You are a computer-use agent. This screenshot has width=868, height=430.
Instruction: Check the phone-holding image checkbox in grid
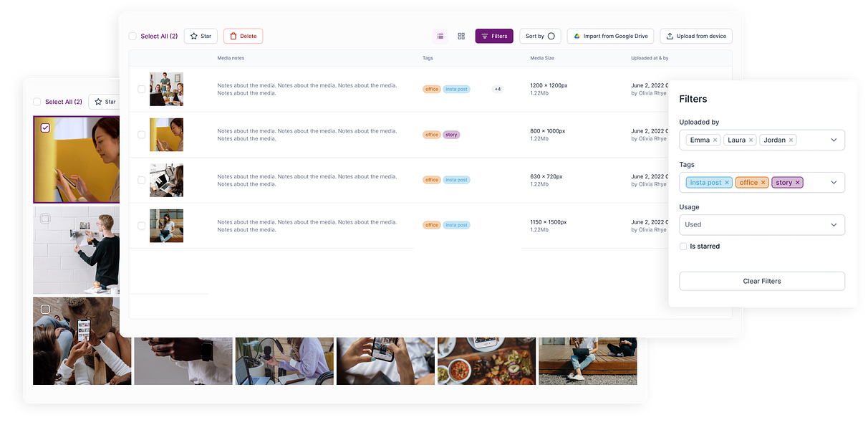[x=45, y=309]
